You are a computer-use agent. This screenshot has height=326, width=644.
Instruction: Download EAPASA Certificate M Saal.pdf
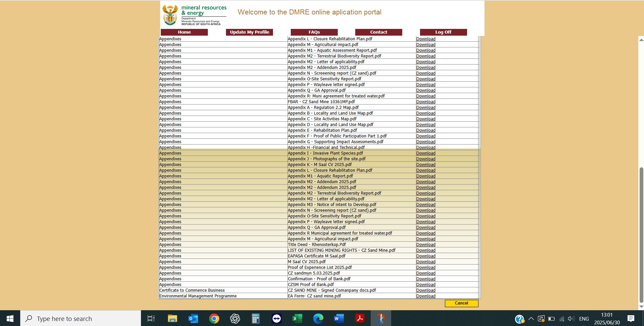point(426,256)
